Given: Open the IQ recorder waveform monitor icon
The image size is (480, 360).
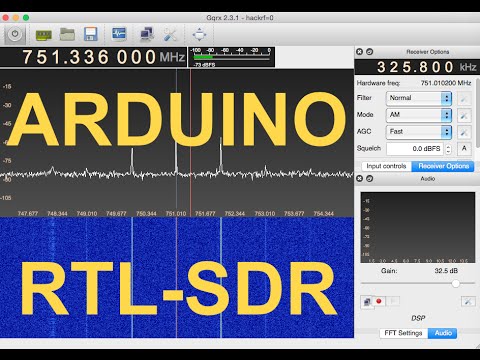Looking at the screenshot, I should [x=119, y=34].
